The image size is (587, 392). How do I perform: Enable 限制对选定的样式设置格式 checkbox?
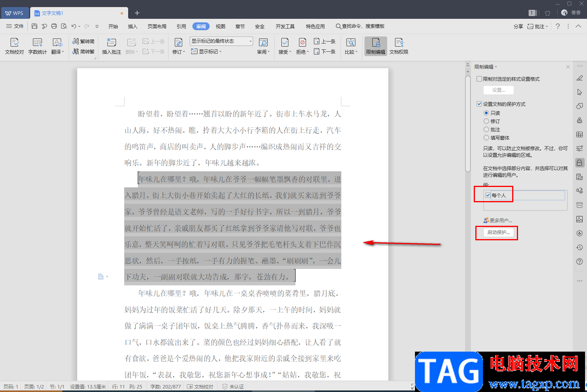click(x=479, y=79)
